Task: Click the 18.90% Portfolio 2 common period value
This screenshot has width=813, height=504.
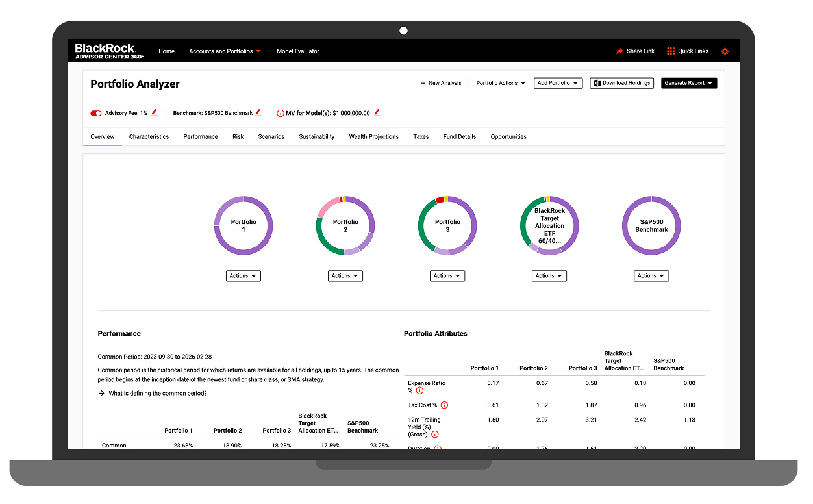Action: click(232, 446)
